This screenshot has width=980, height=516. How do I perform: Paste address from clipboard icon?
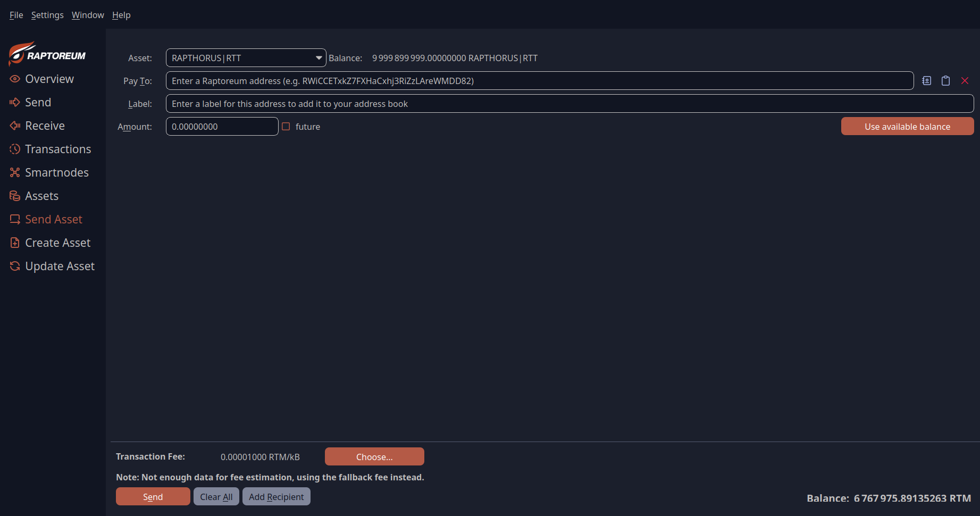945,81
